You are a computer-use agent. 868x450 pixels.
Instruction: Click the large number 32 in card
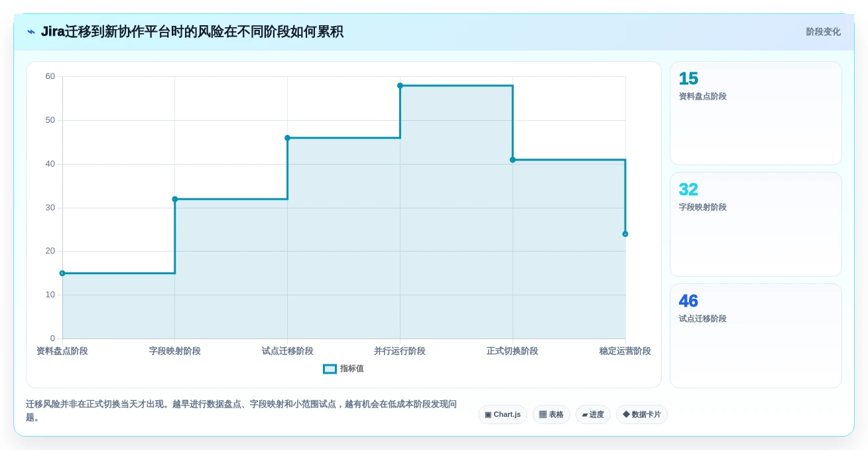point(688,190)
